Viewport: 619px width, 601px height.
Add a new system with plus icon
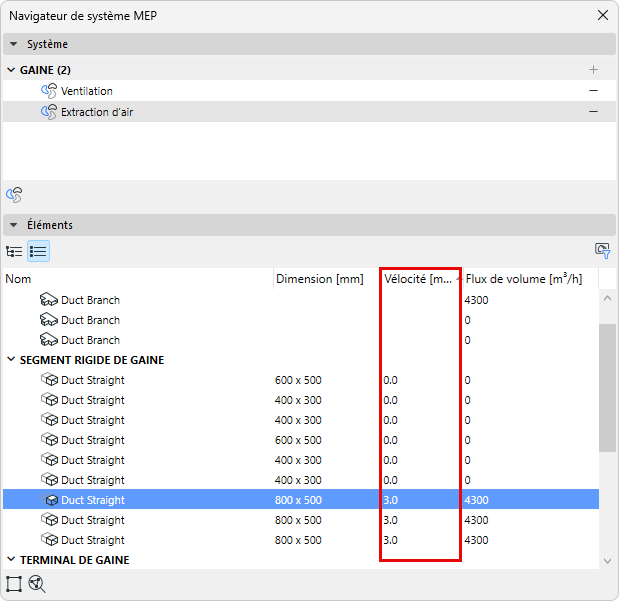(593, 70)
